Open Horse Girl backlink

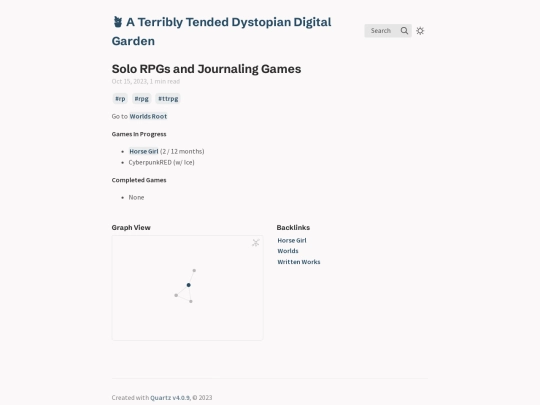coord(292,240)
